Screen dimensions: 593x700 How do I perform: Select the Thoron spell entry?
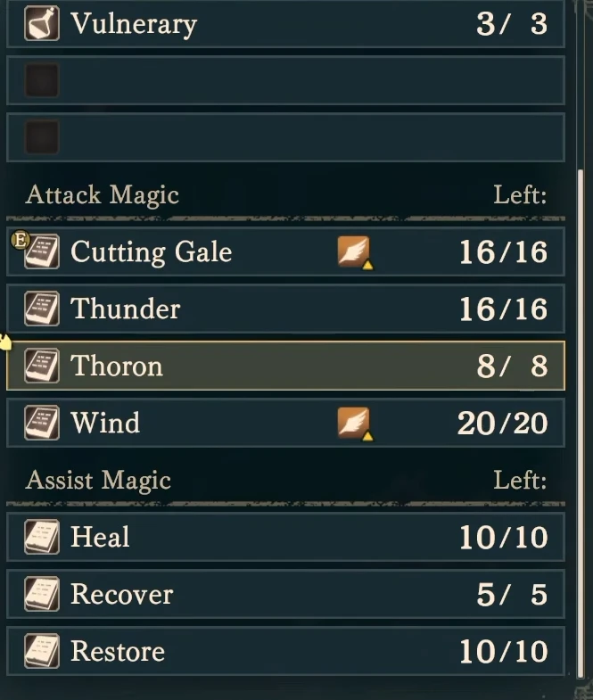point(285,366)
